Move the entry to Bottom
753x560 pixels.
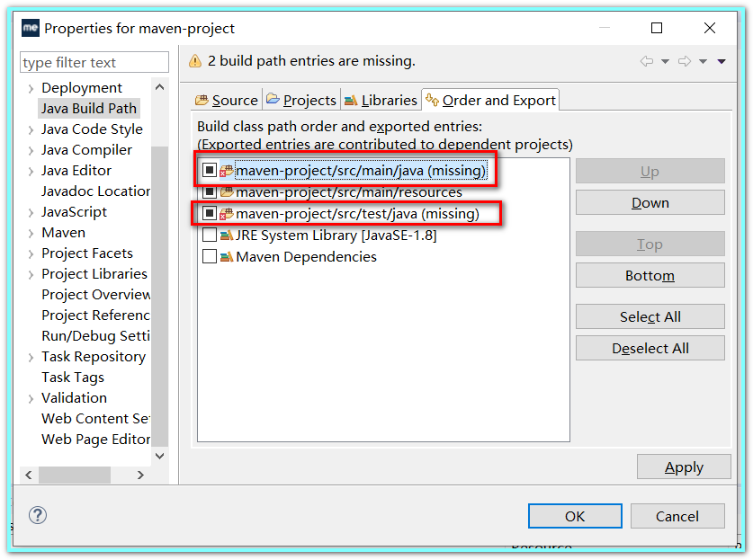pyautogui.click(x=650, y=275)
